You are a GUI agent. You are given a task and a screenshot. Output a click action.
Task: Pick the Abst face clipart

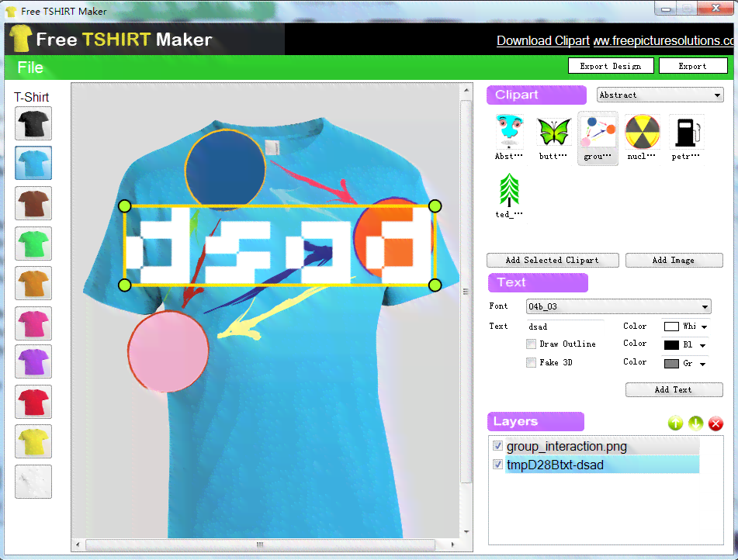[x=509, y=138]
